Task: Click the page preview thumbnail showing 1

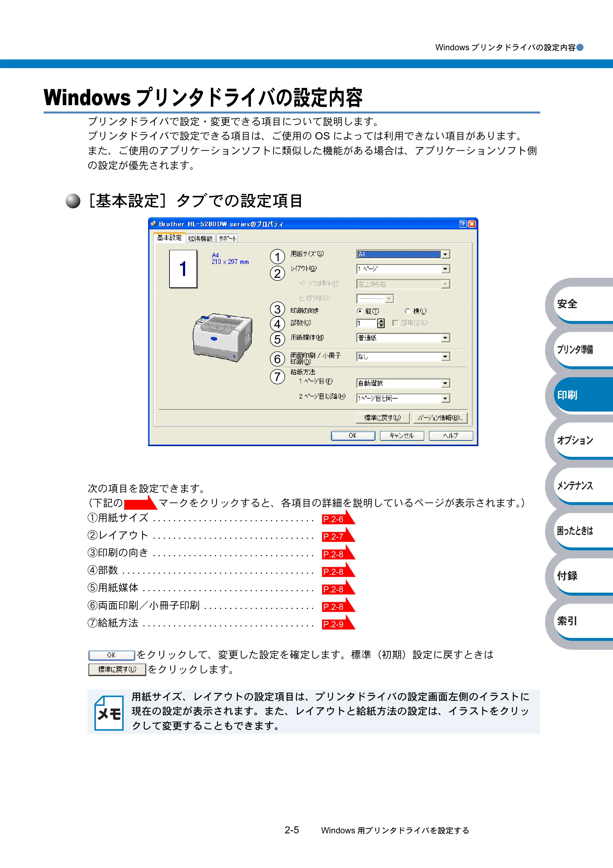Action: pos(183,269)
